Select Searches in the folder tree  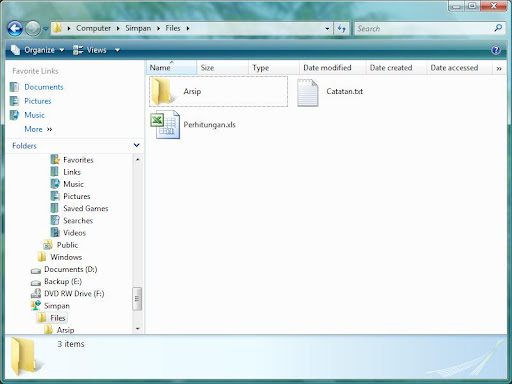pos(78,221)
